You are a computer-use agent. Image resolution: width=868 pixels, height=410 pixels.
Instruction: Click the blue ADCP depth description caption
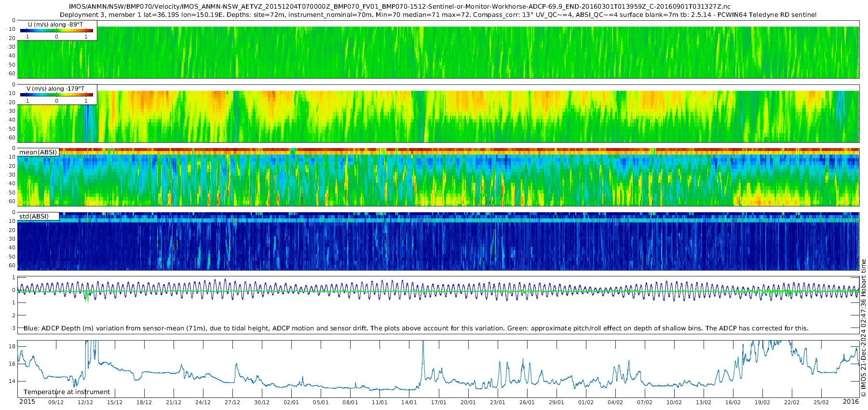pyautogui.click(x=416, y=328)
